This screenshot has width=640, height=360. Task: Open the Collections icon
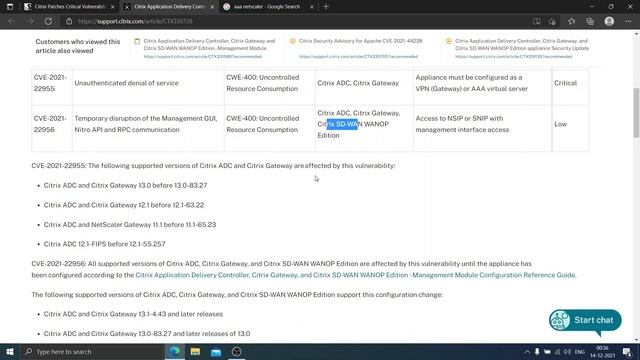pos(590,21)
